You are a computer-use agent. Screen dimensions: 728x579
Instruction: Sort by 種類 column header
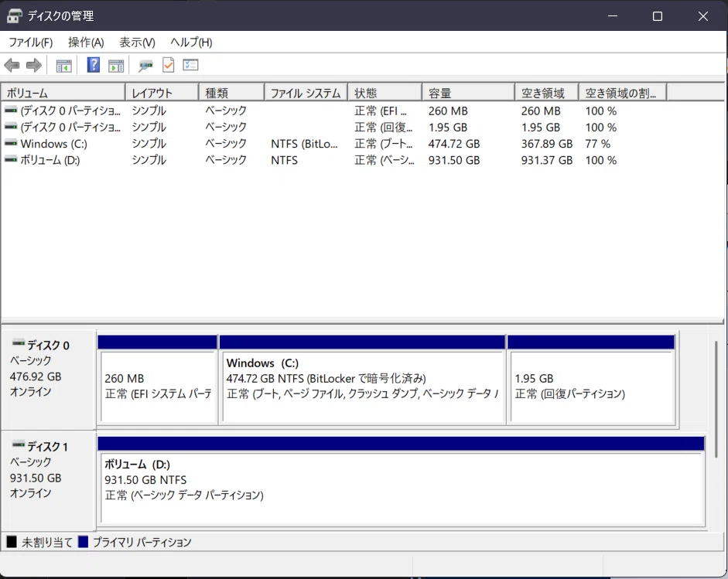pos(231,93)
